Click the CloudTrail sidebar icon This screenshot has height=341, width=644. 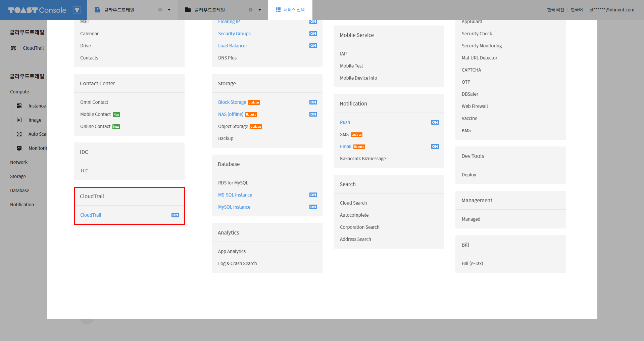pyautogui.click(x=13, y=48)
